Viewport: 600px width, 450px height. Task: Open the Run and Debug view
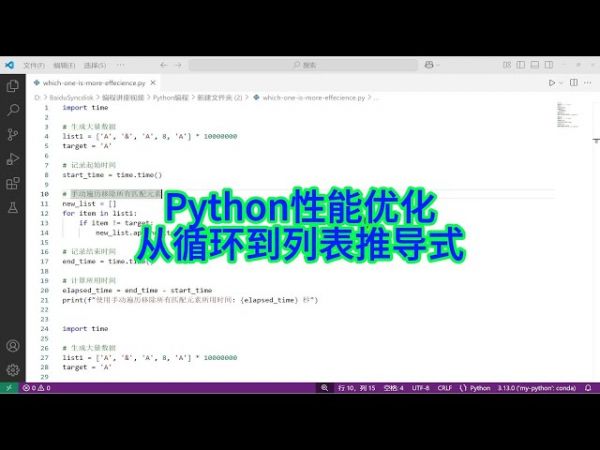pyautogui.click(x=13, y=159)
